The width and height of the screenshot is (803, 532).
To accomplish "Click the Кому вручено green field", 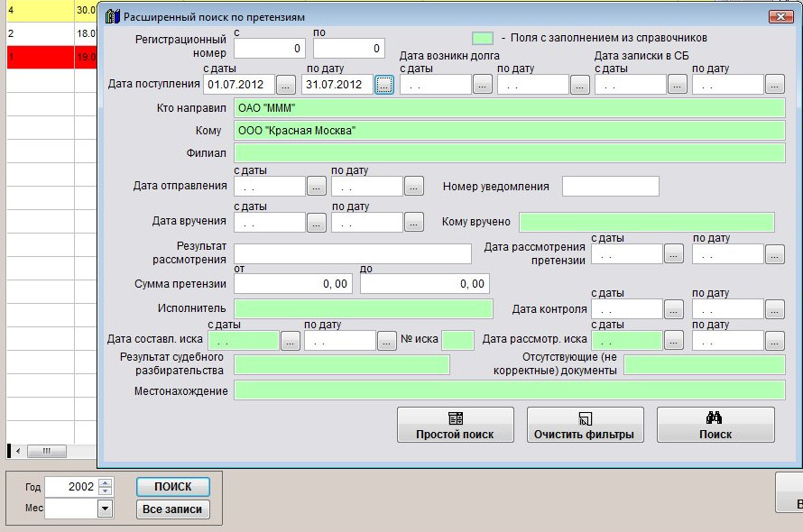I will coord(647,222).
